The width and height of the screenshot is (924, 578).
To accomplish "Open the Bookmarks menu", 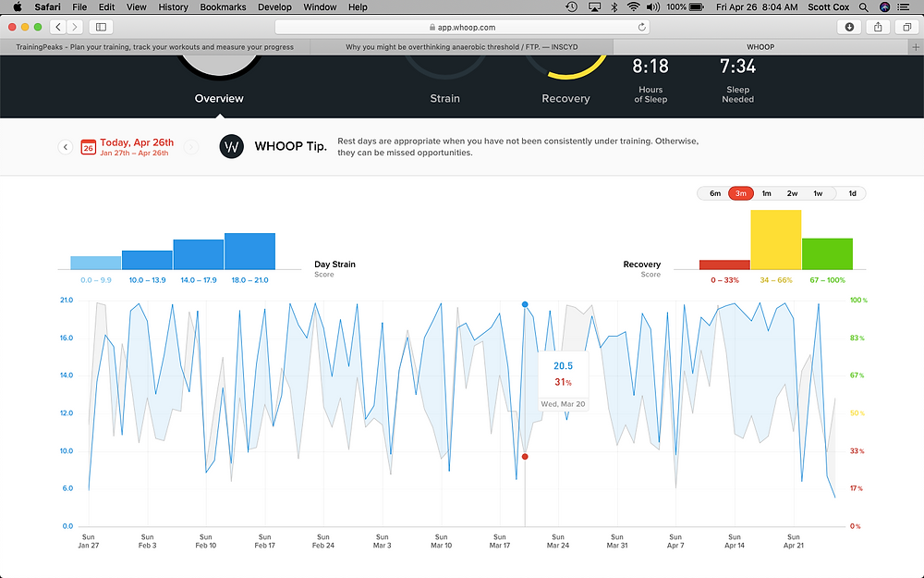I will pos(223,7).
